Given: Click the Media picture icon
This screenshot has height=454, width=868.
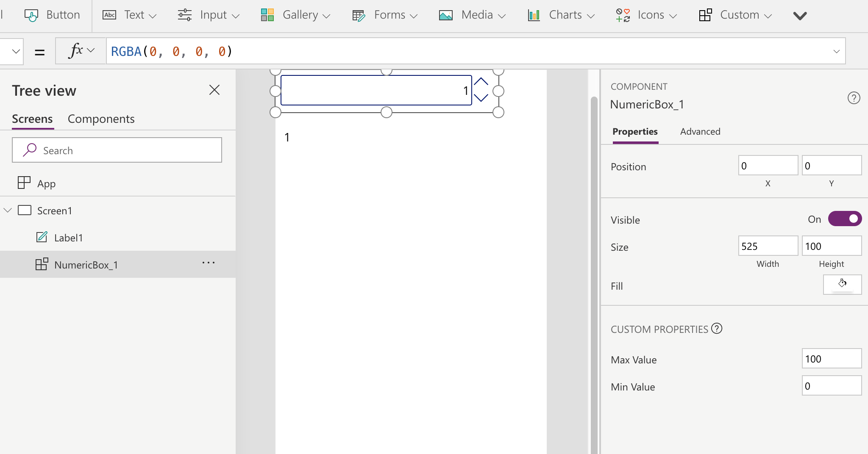Looking at the screenshot, I should click(x=446, y=16).
